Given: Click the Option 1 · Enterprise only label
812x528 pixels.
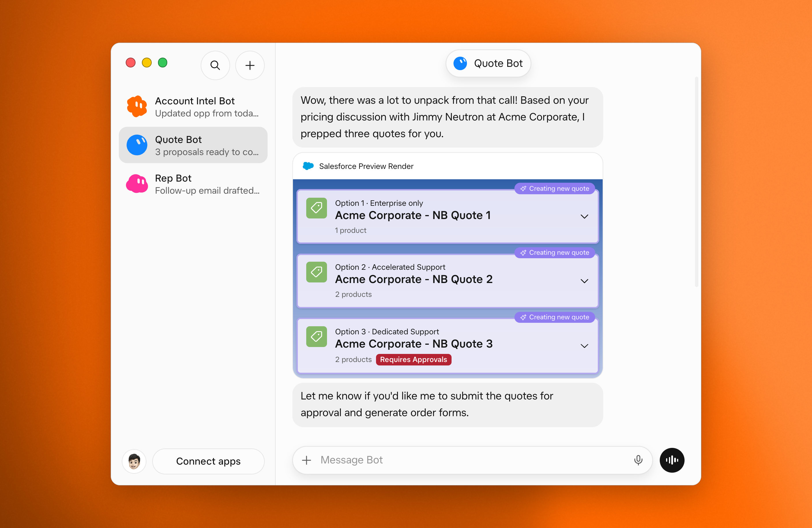Looking at the screenshot, I should [x=379, y=203].
